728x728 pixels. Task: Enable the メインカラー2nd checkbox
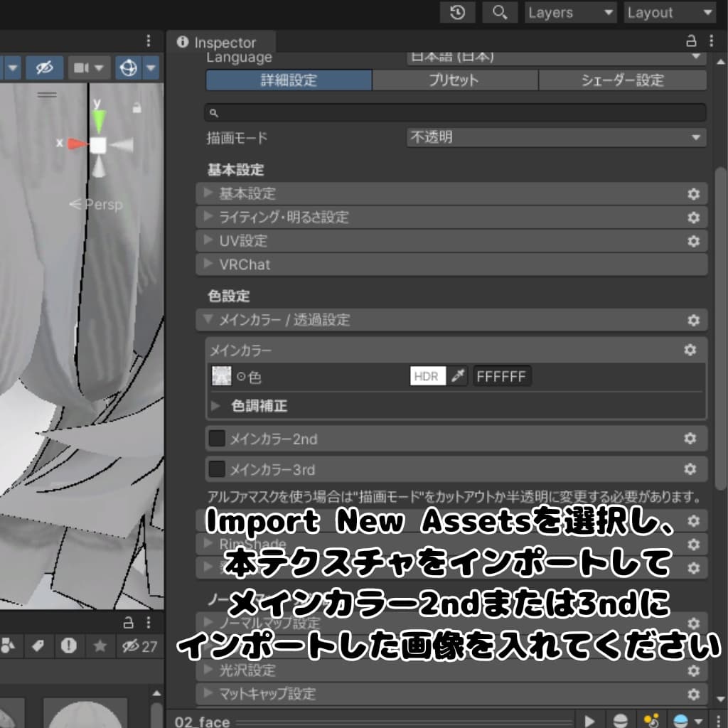[x=217, y=438]
